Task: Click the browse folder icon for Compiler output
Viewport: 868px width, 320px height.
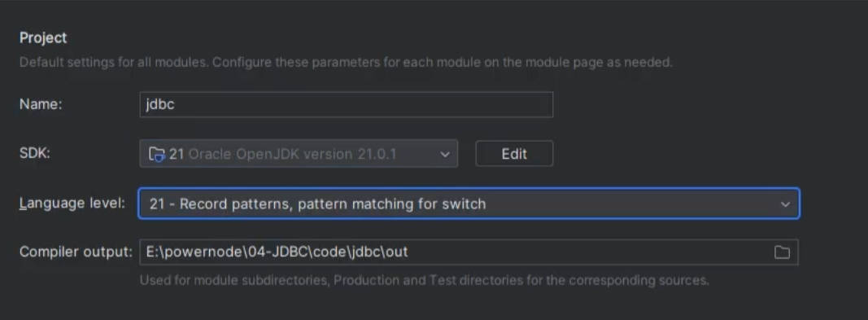Action: click(x=782, y=252)
